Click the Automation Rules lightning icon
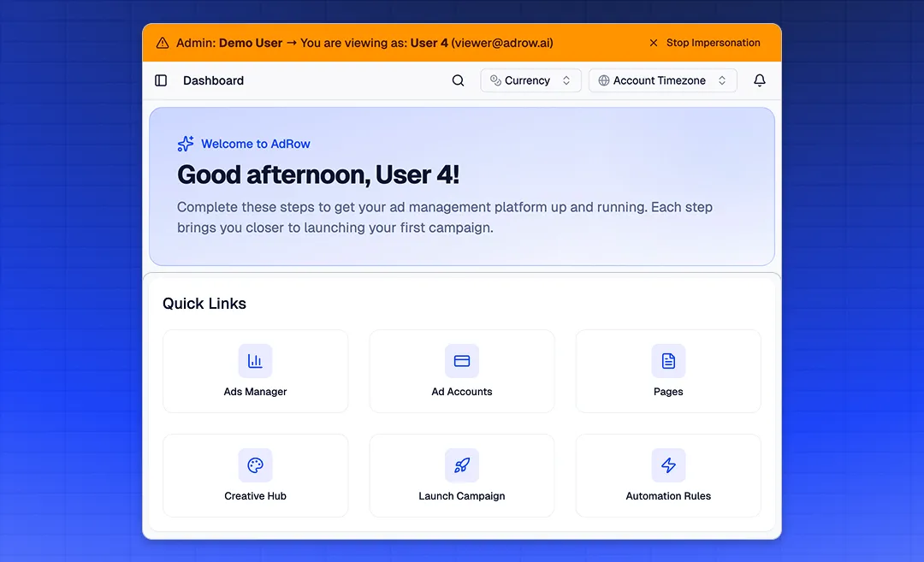Image resolution: width=924 pixels, height=562 pixels. pyautogui.click(x=668, y=465)
